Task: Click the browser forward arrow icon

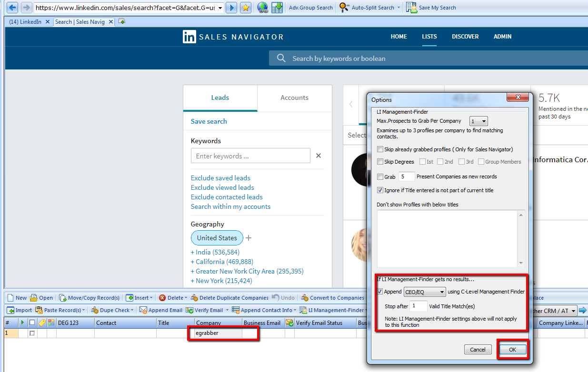Action: (26, 8)
